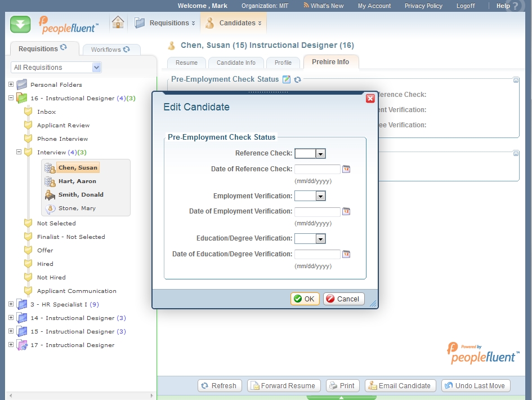Switch to the Candidate Info tab
This screenshot has height=400, width=532.
point(236,63)
